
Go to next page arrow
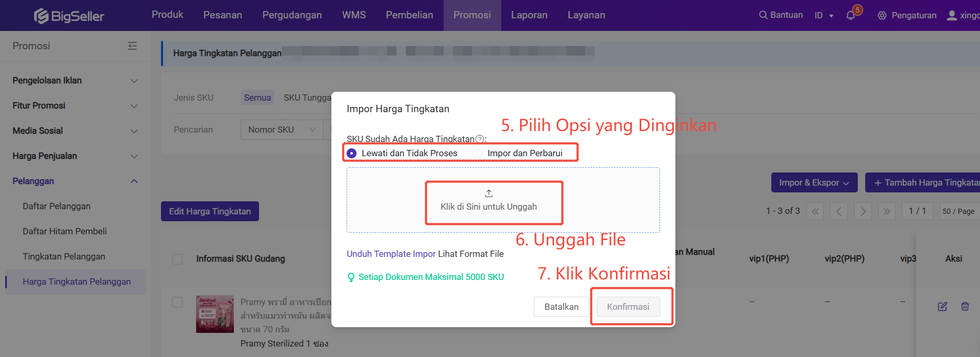863,211
